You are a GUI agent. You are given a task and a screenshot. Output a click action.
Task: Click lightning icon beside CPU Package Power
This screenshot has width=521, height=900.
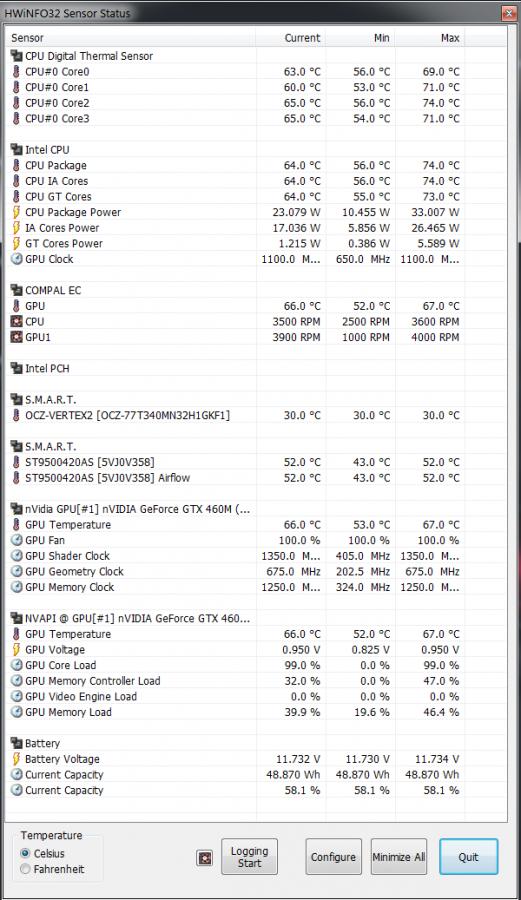point(16,212)
